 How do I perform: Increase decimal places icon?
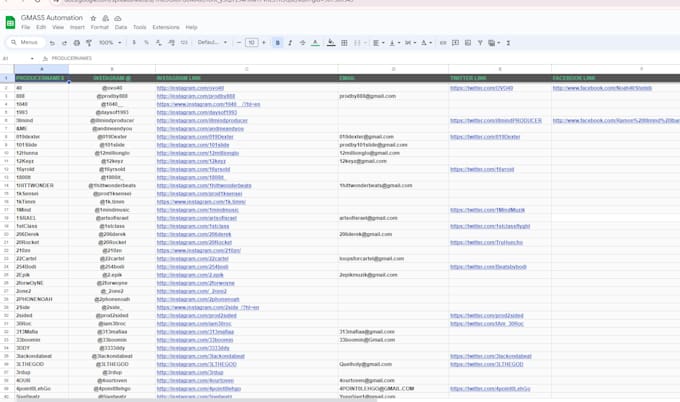(171, 42)
